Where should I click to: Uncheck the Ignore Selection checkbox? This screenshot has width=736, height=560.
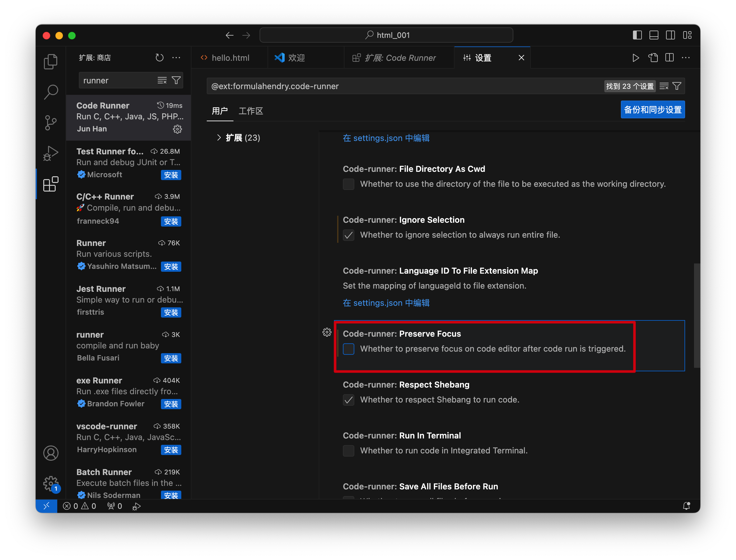(x=349, y=235)
